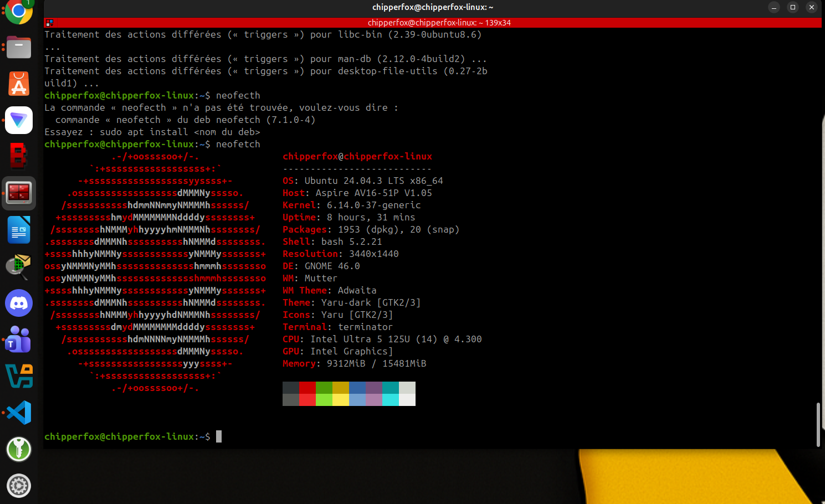
Task: Launch the Files file manager
Action: [18, 47]
